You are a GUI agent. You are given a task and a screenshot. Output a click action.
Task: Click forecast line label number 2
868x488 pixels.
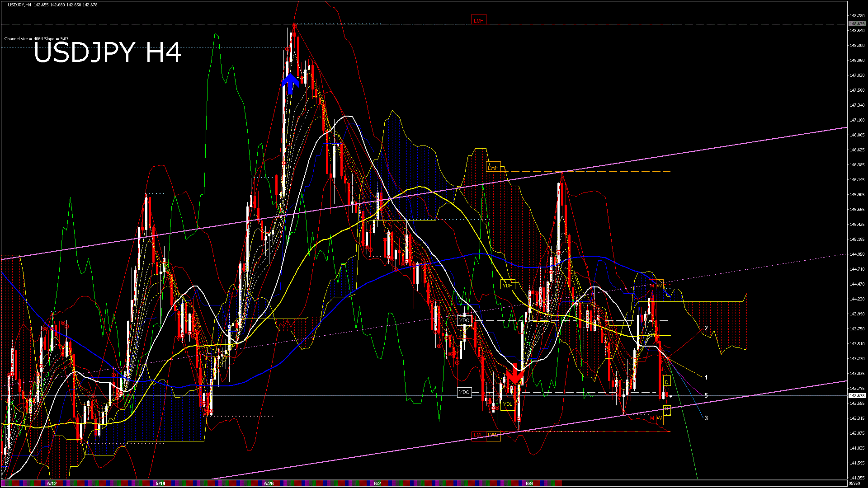(706, 328)
